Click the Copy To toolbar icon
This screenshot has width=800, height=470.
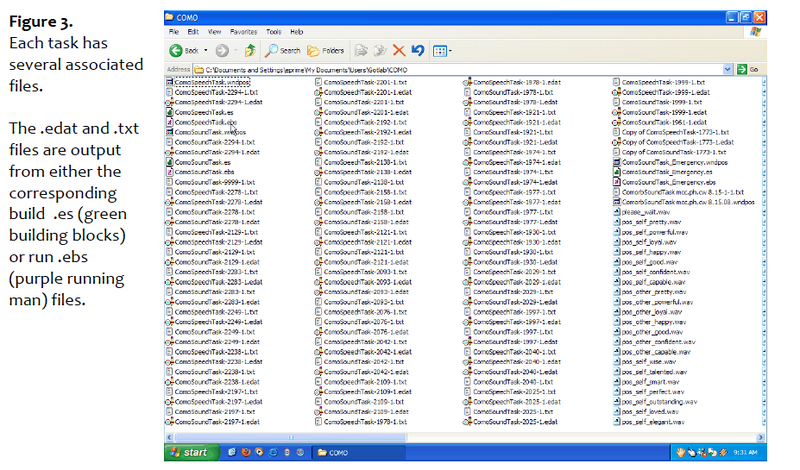[380, 51]
